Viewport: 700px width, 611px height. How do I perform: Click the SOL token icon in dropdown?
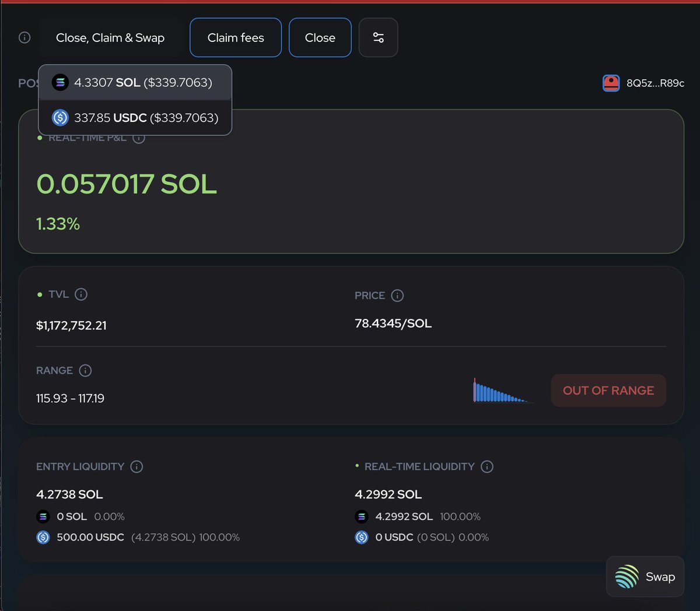pos(60,82)
